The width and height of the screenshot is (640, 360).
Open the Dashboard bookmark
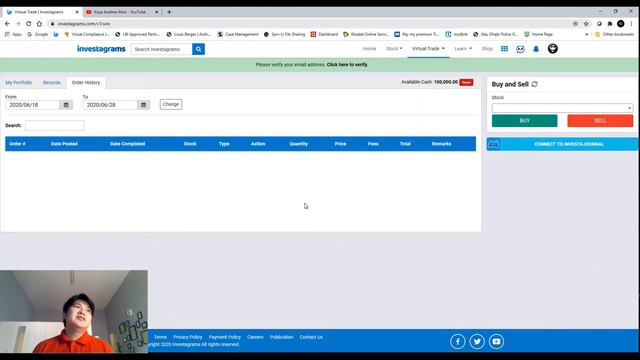[x=324, y=34]
